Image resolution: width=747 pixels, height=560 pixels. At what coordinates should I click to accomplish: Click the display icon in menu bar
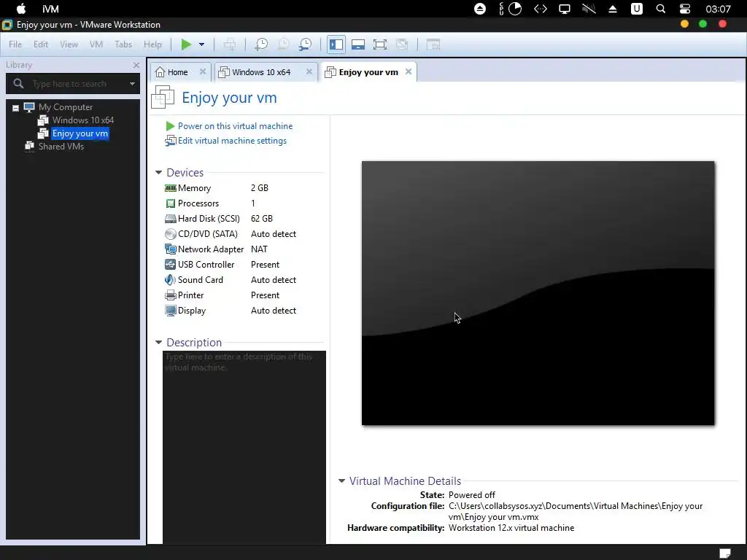[565, 9]
